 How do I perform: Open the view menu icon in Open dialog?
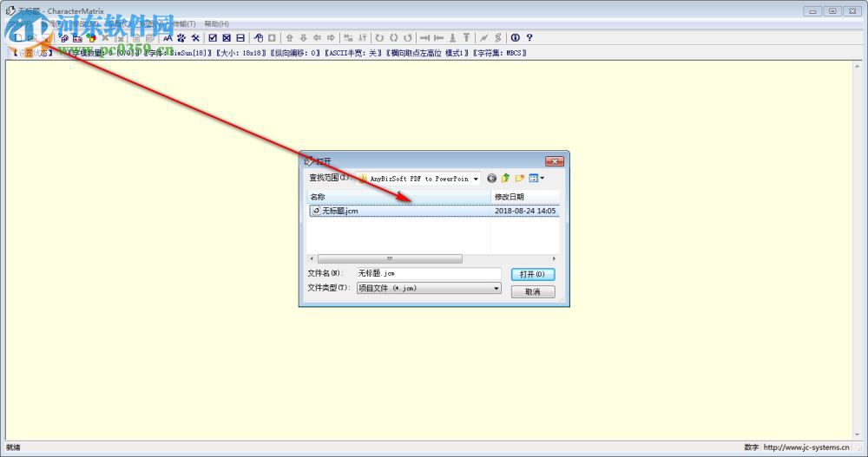point(536,178)
